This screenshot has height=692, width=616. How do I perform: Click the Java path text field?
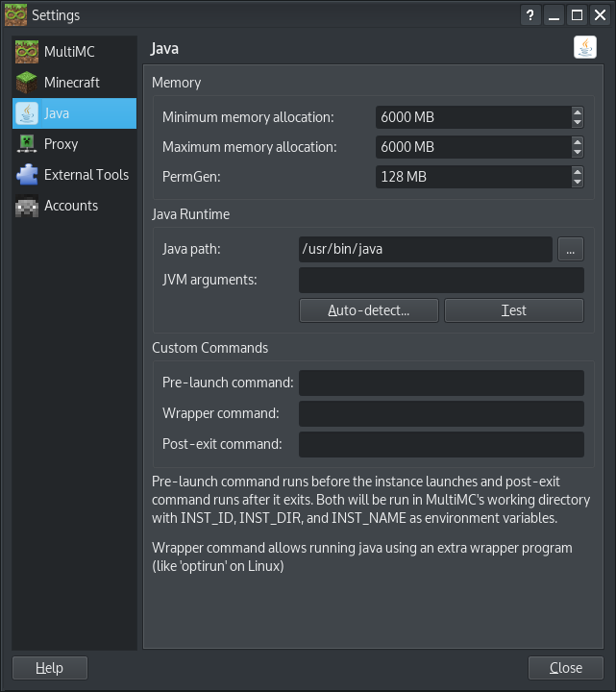pyautogui.click(x=426, y=249)
